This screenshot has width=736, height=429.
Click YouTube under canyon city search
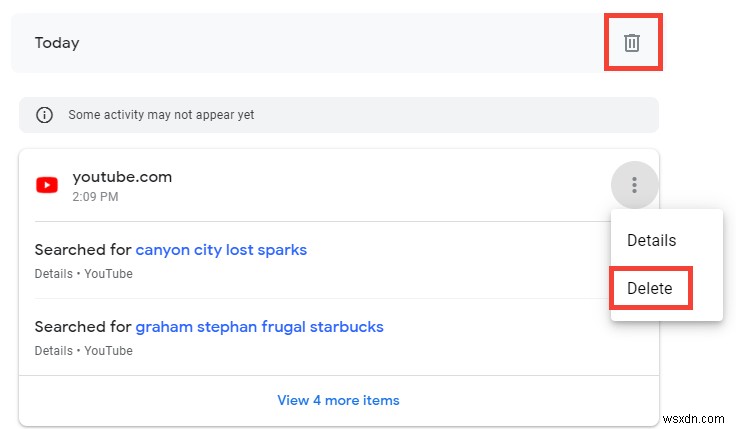point(108,274)
